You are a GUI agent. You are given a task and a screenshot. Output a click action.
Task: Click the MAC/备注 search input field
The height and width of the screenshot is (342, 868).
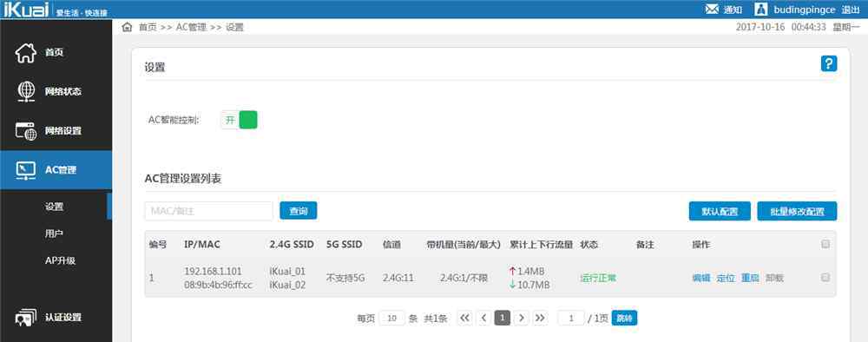(x=208, y=211)
